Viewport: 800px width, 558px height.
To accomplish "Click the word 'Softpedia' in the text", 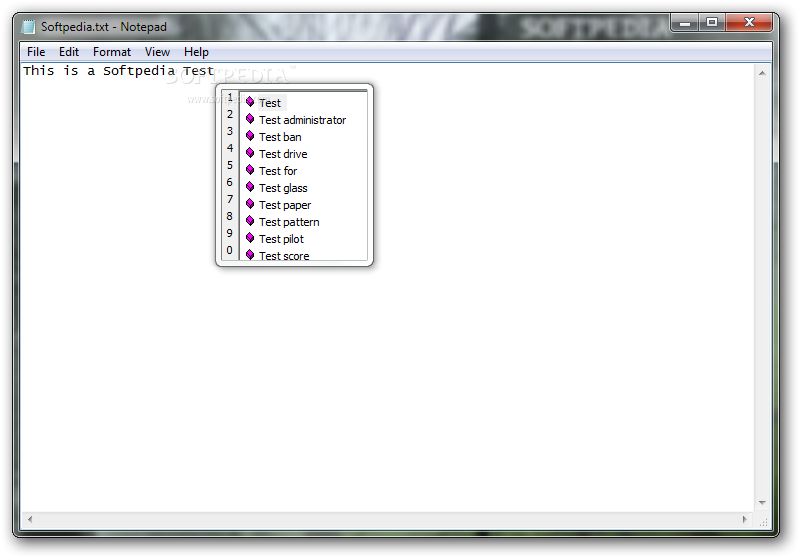I will [x=139, y=71].
